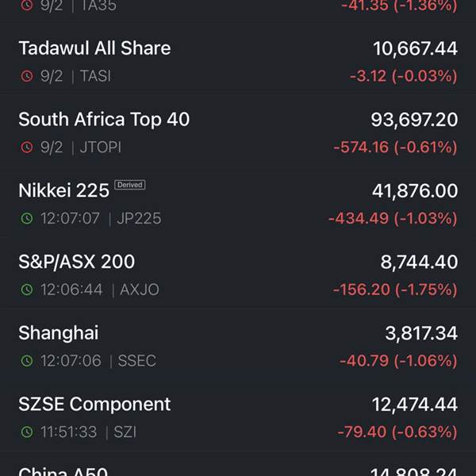Click the Derived badge next to Nikkei 225
This screenshot has height=476, width=476.
130,185
